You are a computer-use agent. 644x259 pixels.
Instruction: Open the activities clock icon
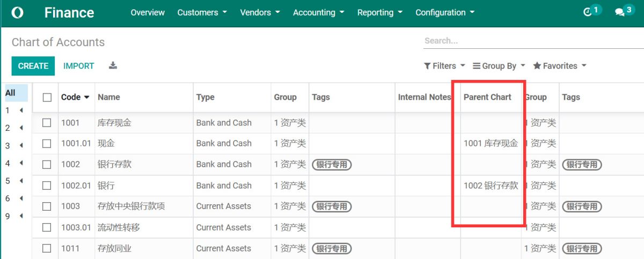pyautogui.click(x=588, y=12)
